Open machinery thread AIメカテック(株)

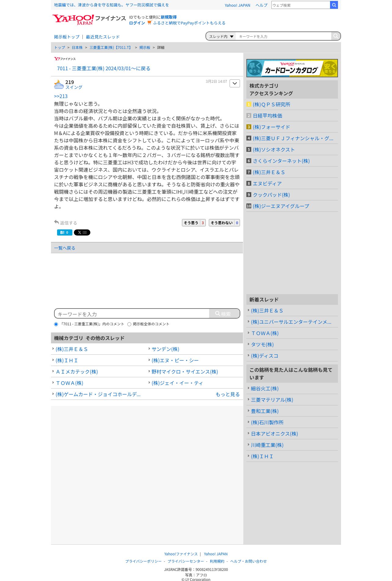(77, 372)
